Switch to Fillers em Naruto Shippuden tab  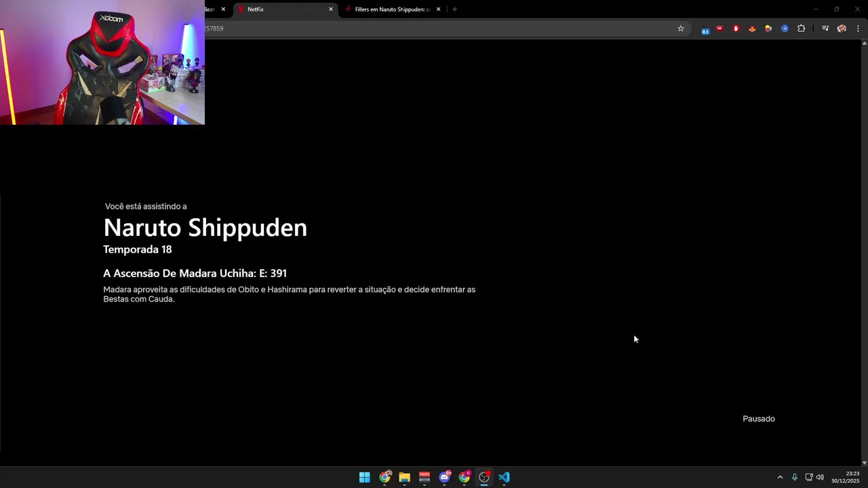tap(392, 9)
